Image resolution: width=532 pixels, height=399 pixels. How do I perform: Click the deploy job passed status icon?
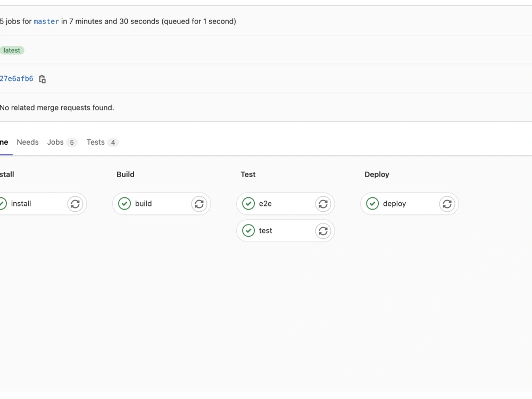pos(372,204)
